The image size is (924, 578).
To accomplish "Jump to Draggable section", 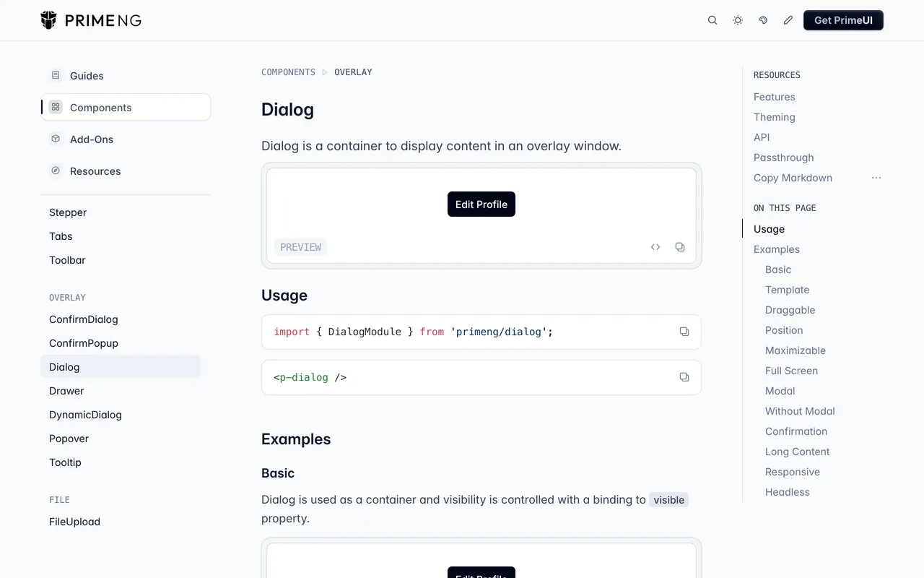I will [790, 310].
